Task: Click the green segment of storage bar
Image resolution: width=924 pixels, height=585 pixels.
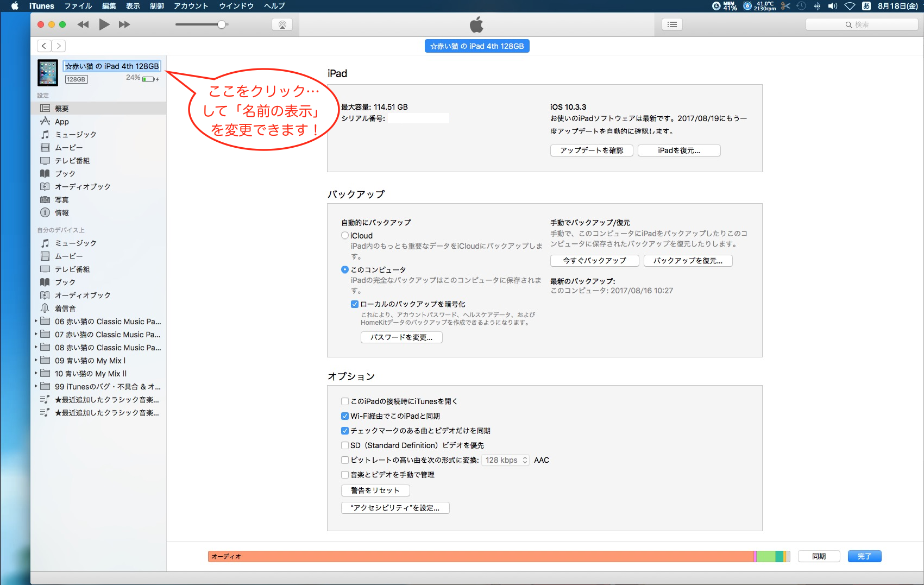Action: (766, 556)
